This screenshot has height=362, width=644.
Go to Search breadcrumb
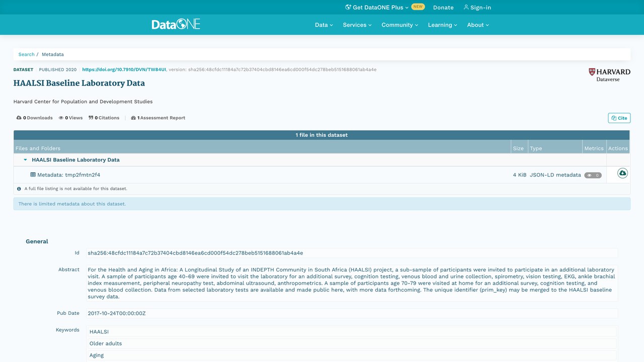pyautogui.click(x=27, y=54)
